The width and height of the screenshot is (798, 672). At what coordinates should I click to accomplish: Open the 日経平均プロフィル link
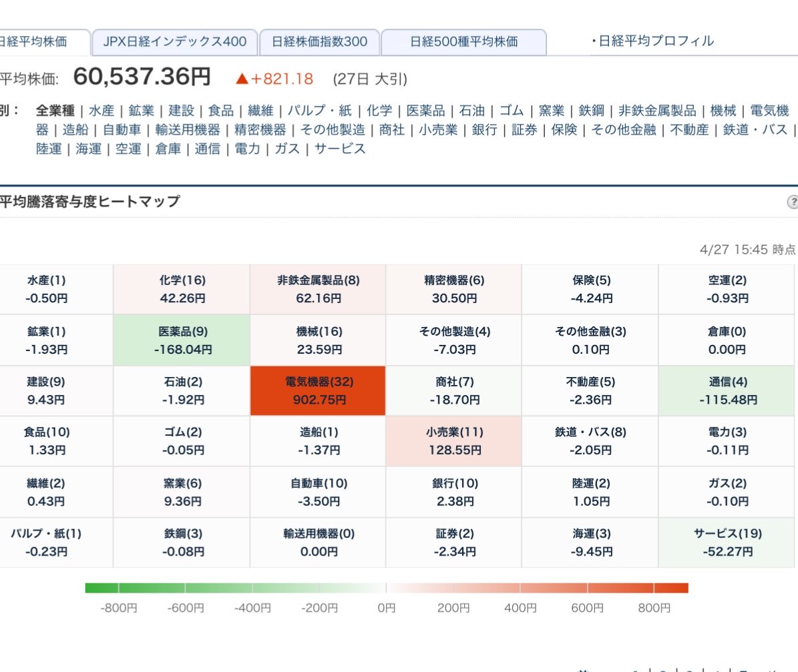coord(658,41)
